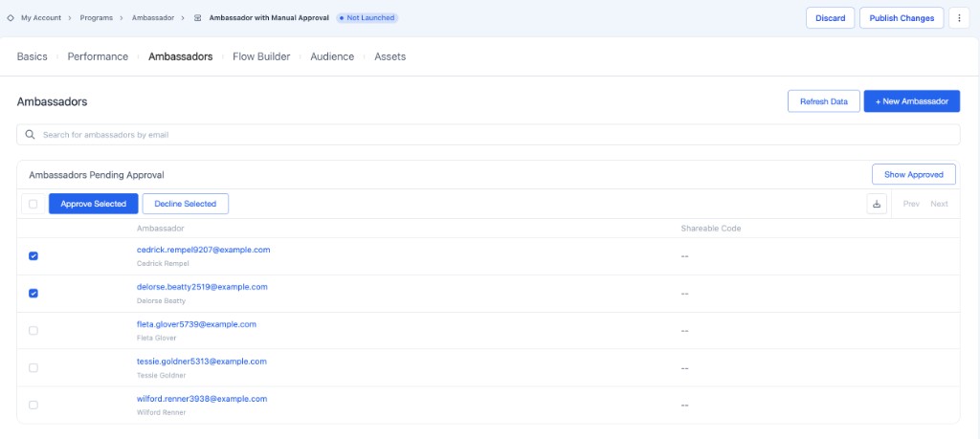This screenshot has height=439, width=980.
Task: Toggle the select-all checkbox beside Approve Selected
Action: tap(33, 204)
